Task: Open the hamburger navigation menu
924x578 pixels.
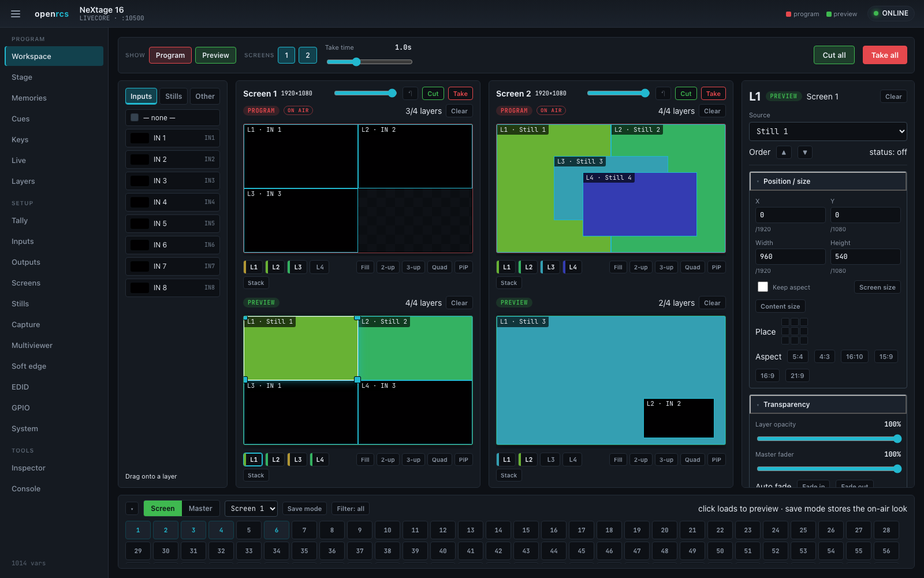Action: [16, 14]
